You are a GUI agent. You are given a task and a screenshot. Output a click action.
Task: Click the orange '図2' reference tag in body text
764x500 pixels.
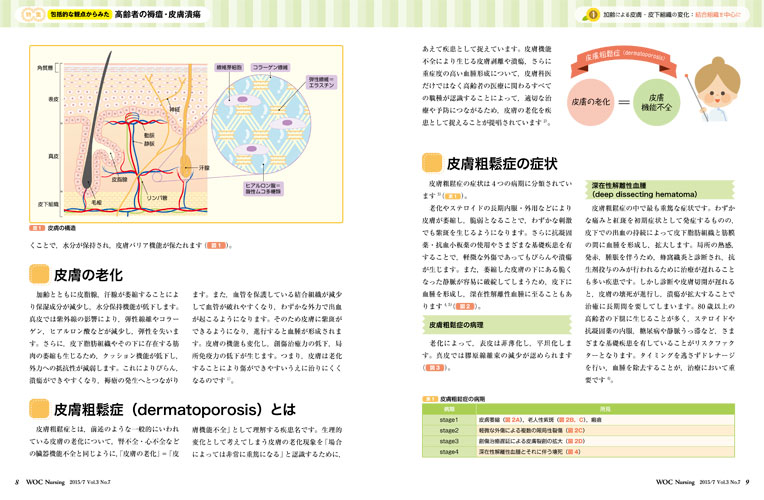tap(465, 306)
